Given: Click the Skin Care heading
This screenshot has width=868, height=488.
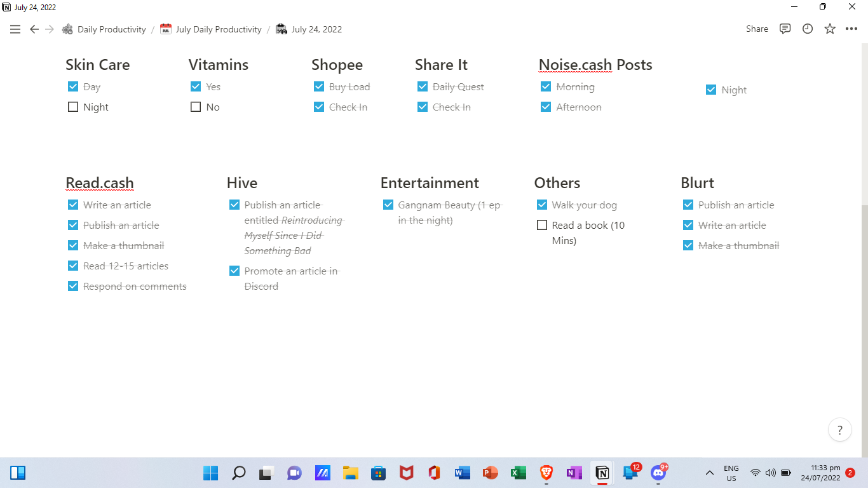Looking at the screenshot, I should click(98, 65).
